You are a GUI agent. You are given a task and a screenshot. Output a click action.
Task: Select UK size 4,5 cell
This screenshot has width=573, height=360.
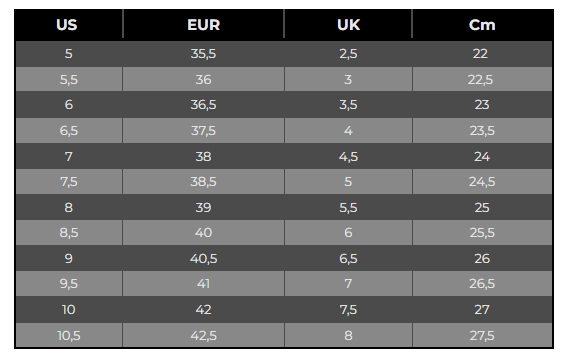pyautogui.click(x=348, y=156)
